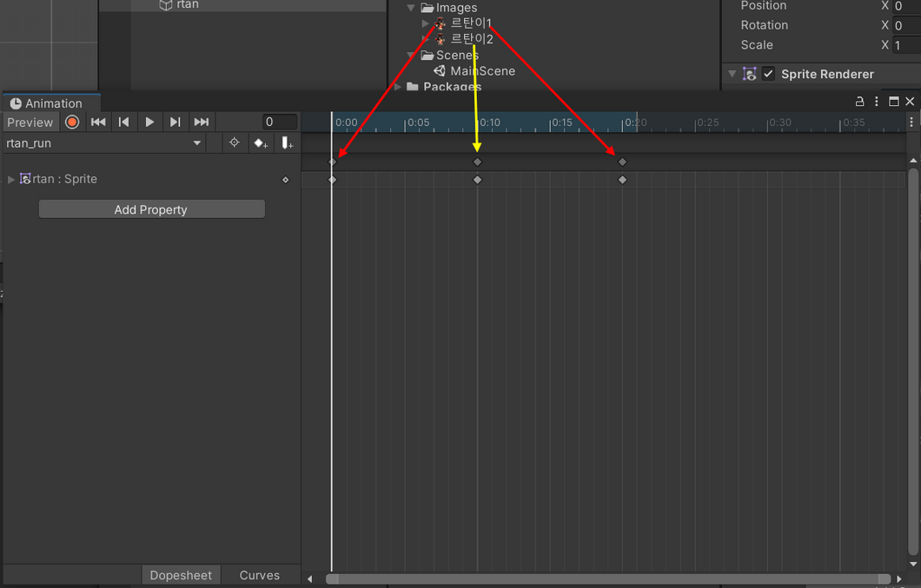Toggle the Sprite Renderer component checkbox
The width and height of the screenshot is (921, 588).
point(768,74)
